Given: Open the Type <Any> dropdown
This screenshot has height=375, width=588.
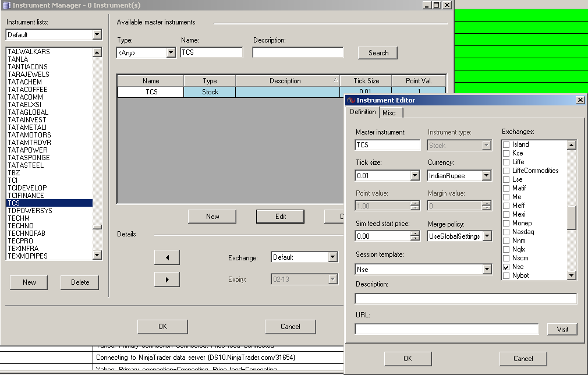Looking at the screenshot, I should (171, 52).
